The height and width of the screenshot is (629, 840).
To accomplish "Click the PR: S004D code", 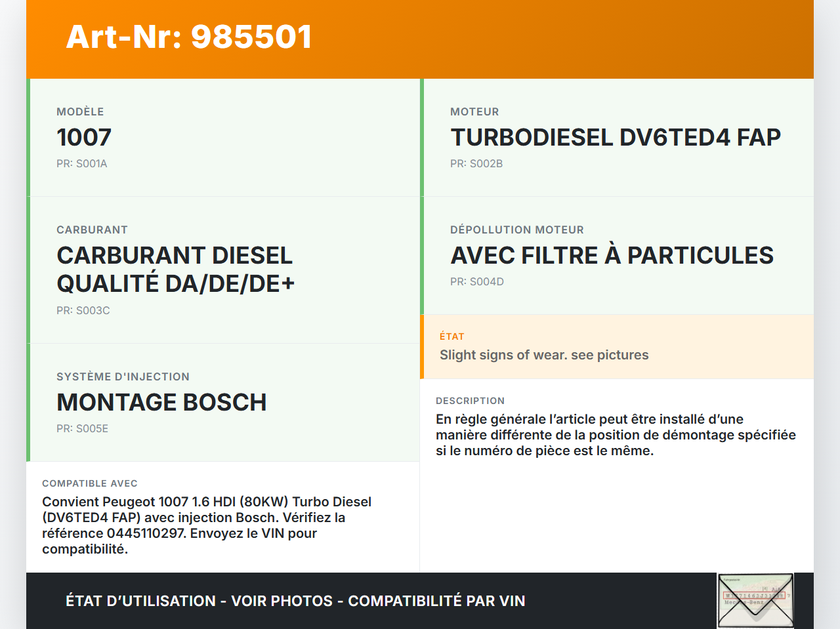I will coord(476,282).
